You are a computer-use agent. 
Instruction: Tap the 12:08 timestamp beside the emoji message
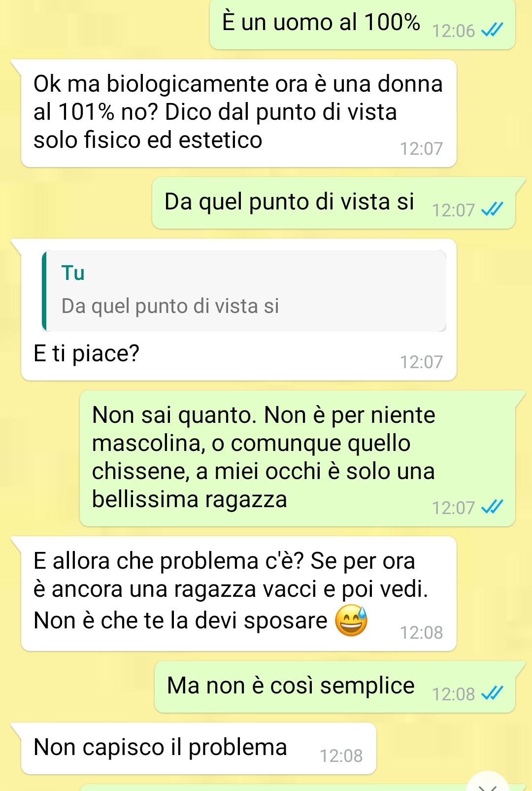421,632
